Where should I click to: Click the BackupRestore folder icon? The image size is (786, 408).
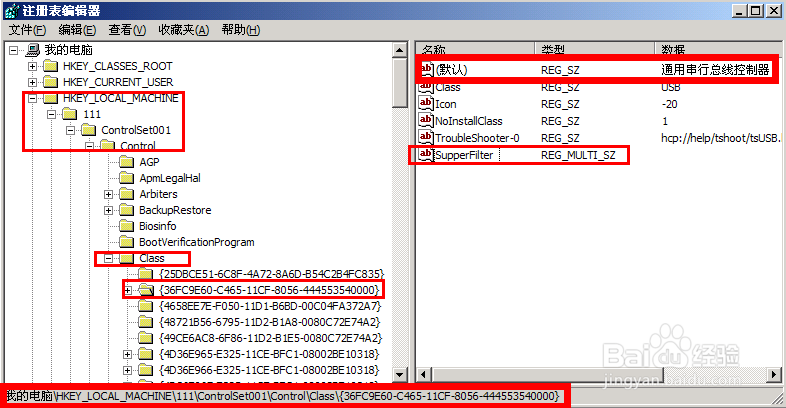point(126,210)
